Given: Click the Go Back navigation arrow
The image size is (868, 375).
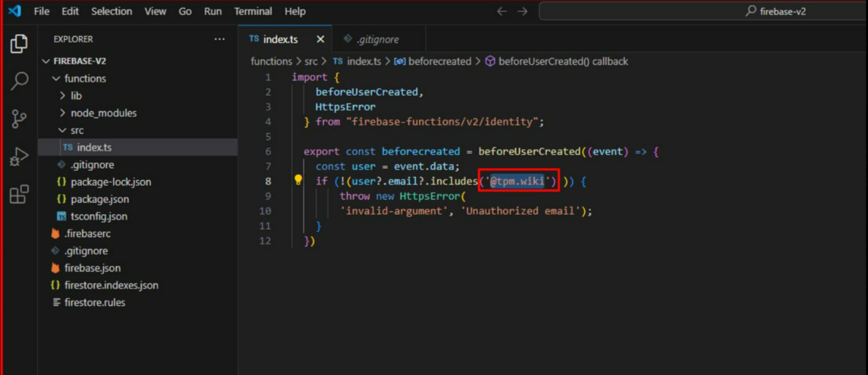Looking at the screenshot, I should (x=501, y=11).
